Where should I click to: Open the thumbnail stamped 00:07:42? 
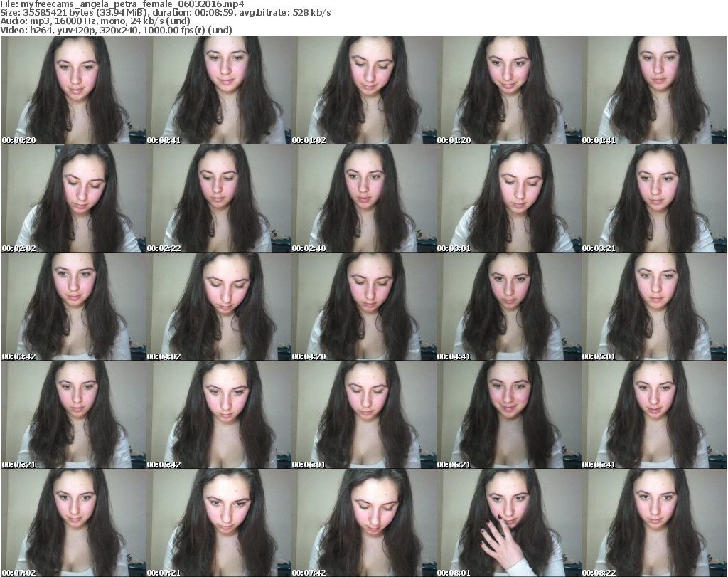coord(364,523)
